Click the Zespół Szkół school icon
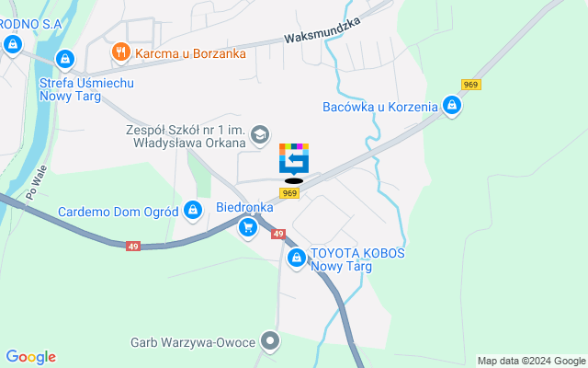The width and height of the screenshot is (588, 368). [260, 135]
